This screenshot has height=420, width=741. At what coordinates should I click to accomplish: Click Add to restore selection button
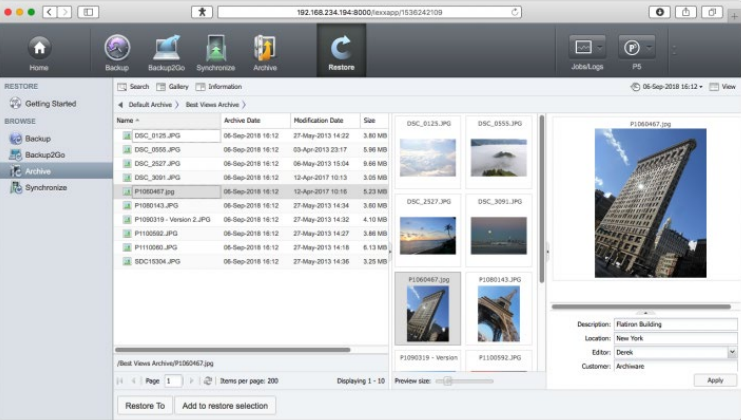[x=225, y=405]
